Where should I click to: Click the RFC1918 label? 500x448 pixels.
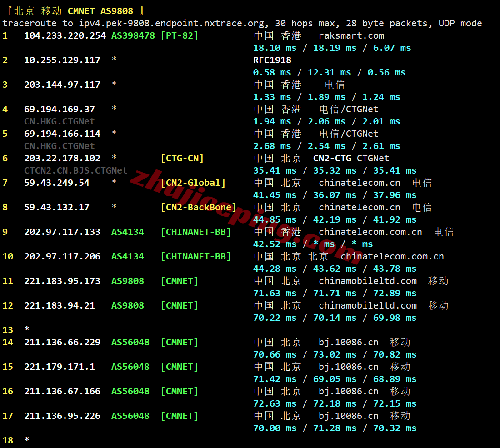272,60
